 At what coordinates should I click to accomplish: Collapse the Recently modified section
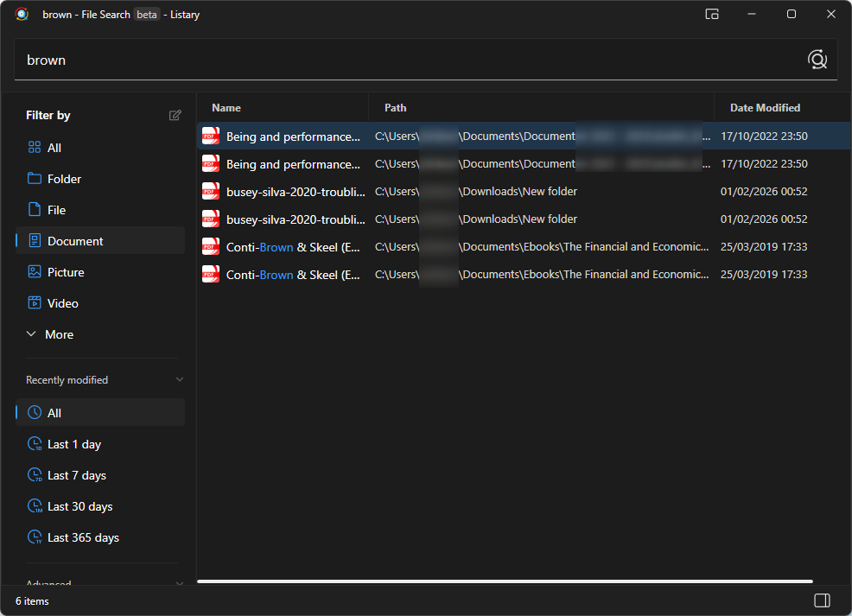coord(180,380)
